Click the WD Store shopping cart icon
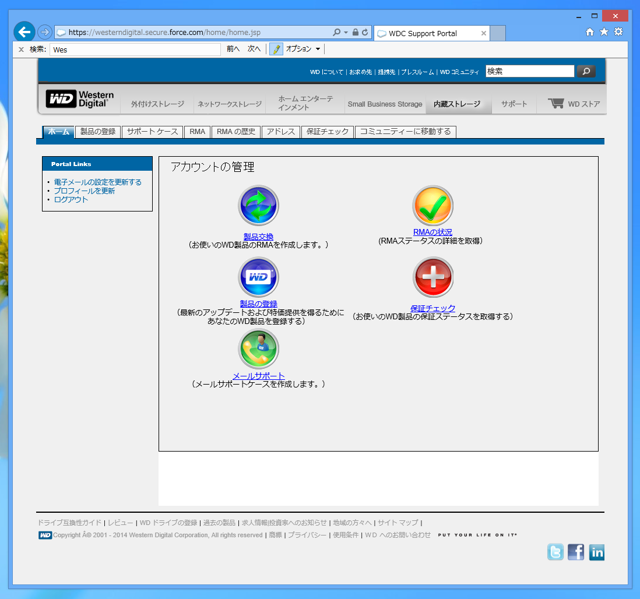Image resolution: width=640 pixels, height=599 pixels. tap(556, 103)
